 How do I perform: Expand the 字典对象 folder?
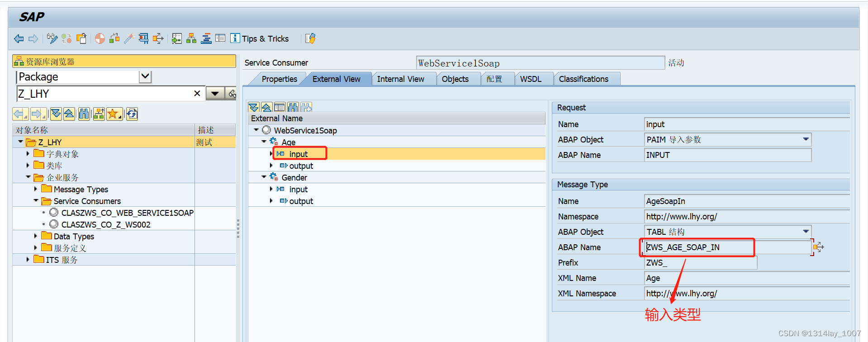[x=28, y=154]
